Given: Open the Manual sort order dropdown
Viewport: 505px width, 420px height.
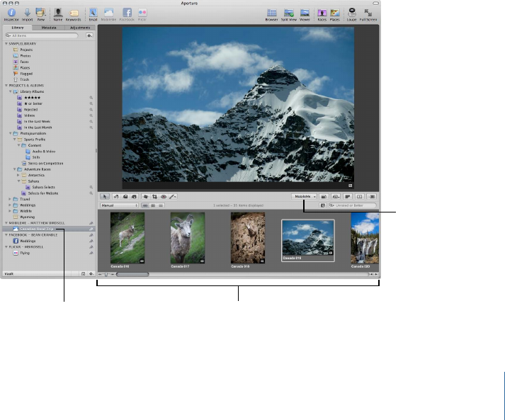Looking at the screenshot, I should [x=119, y=205].
